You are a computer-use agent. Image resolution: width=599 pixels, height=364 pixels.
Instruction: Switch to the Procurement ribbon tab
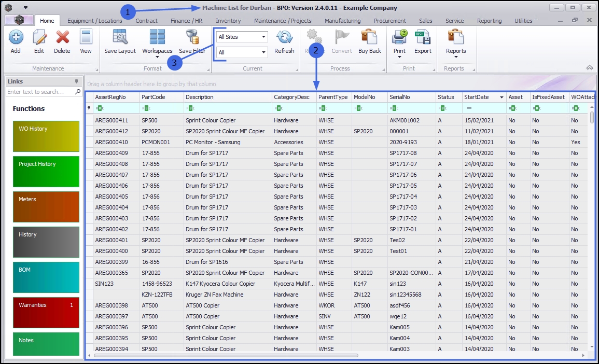389,21
